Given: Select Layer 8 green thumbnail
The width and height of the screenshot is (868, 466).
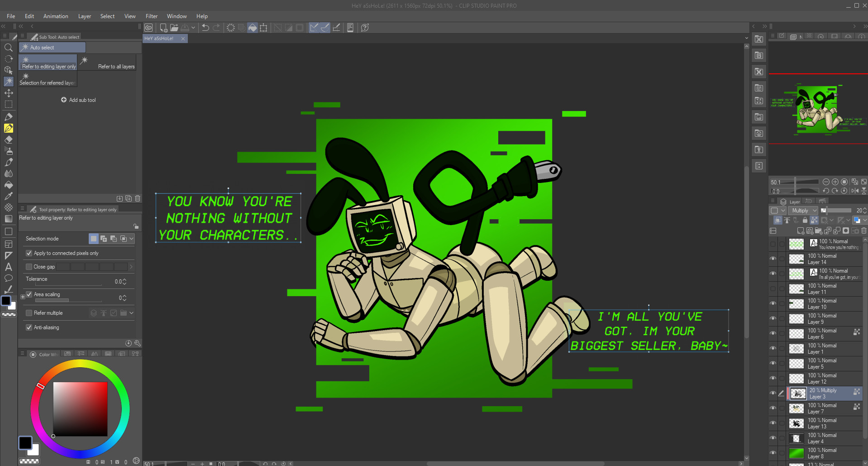Looking at the screenshot, I should click(x=796, y=453).
